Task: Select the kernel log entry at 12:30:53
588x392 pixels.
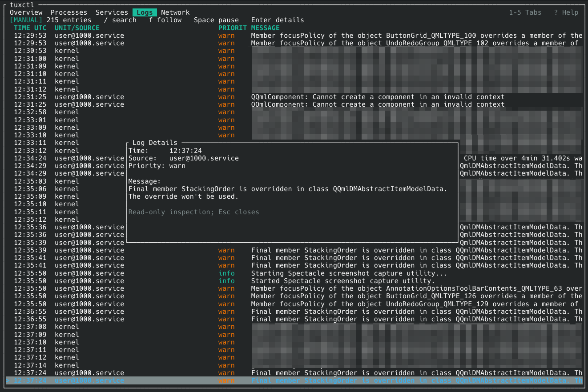Action: coord(294,51)
